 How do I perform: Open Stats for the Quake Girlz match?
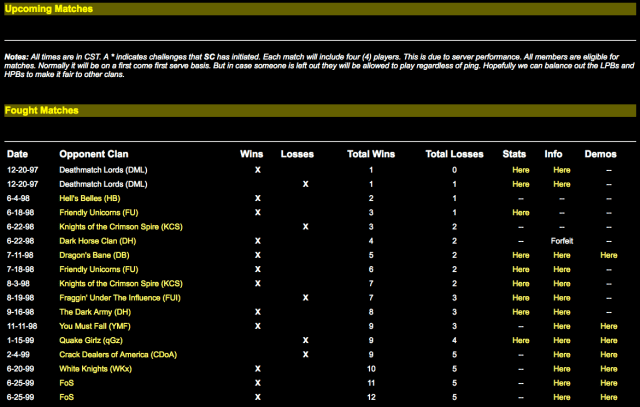[521, 340]
